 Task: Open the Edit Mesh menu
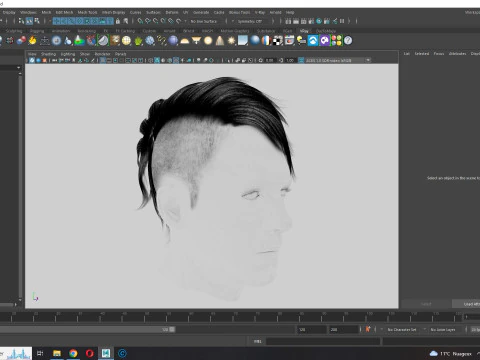pos(64,12)
